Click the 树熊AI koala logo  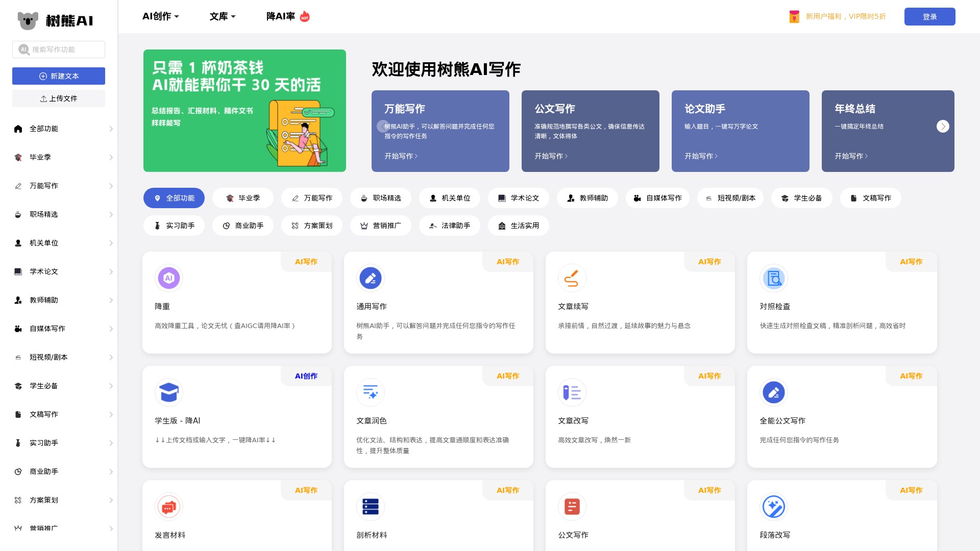pos(28,20)
